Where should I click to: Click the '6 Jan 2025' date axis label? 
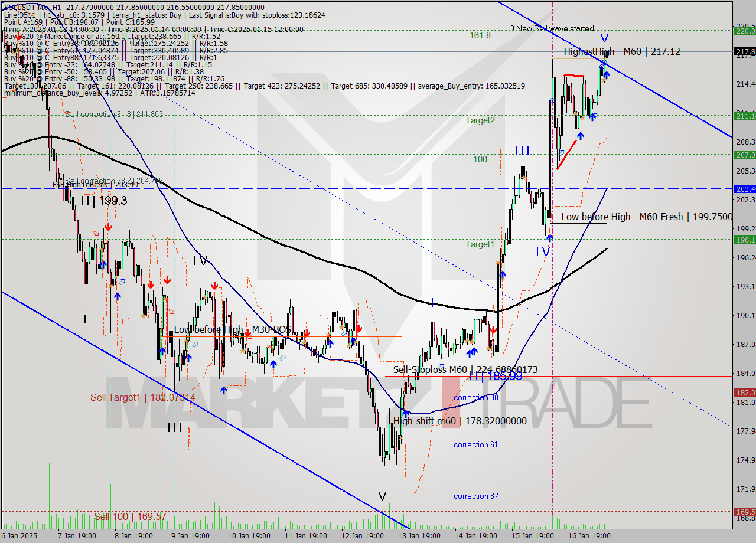20,535
